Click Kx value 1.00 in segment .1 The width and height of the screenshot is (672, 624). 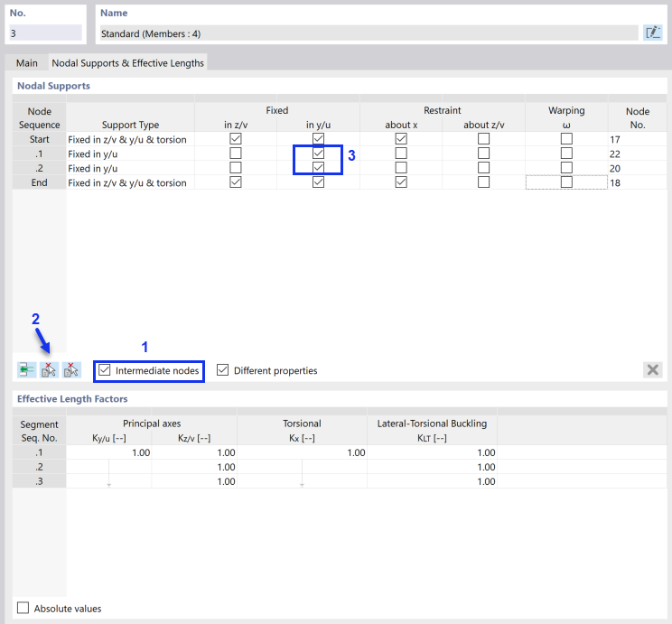303,452
